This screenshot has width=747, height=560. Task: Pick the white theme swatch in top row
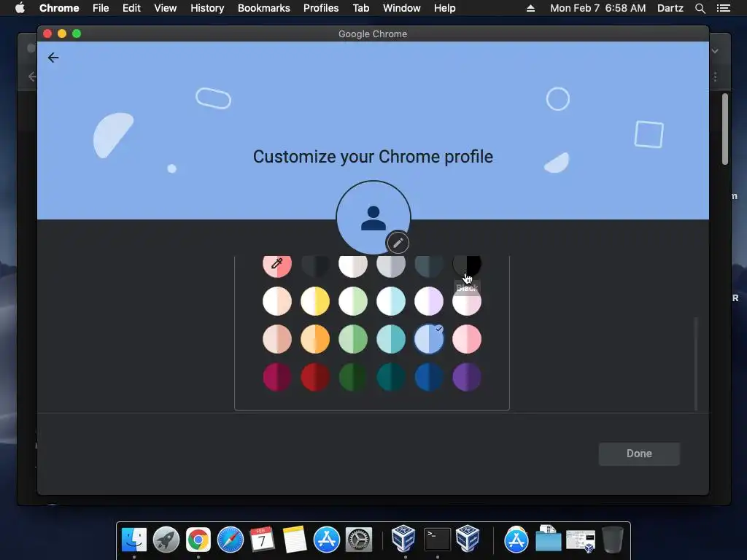pyautogui.click(x=353, y=264)
